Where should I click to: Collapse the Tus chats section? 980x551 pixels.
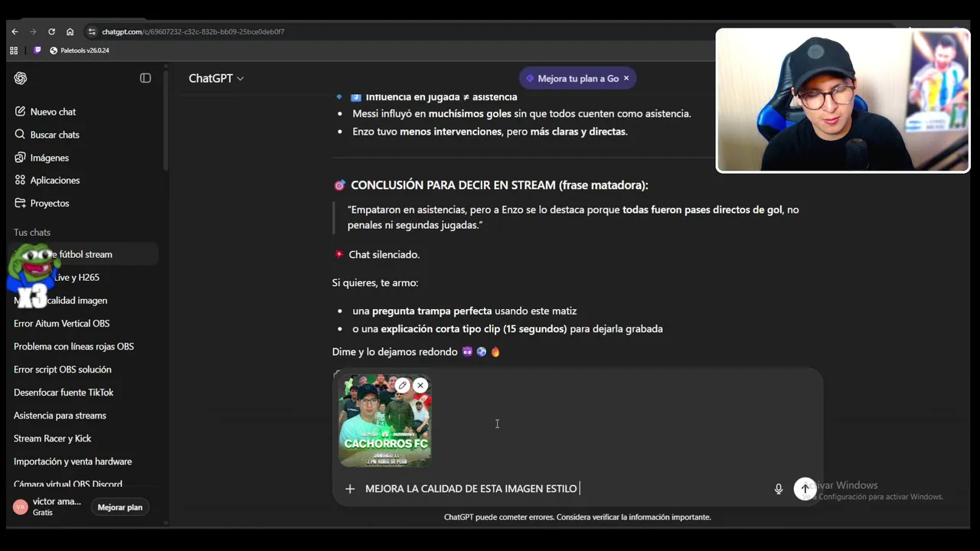[x=32, y=233]
